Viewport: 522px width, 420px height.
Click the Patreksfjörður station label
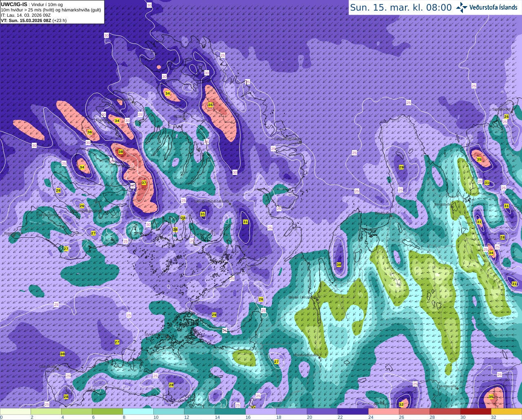[x=47, y=214]
